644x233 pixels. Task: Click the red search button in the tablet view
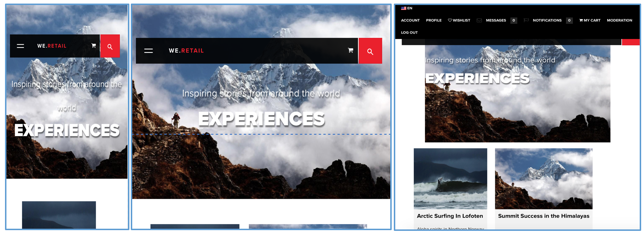point(370,51)
